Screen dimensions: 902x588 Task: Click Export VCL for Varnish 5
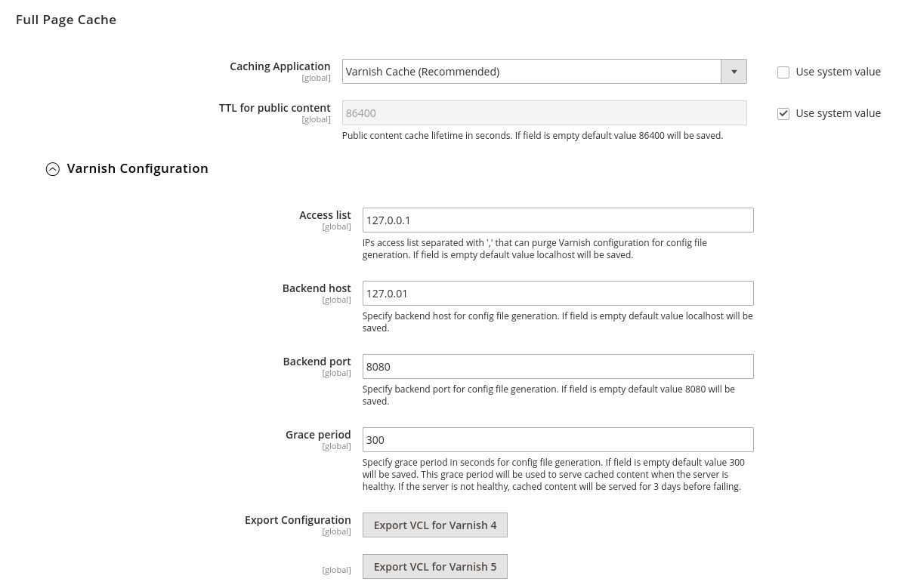pos(434,566)
